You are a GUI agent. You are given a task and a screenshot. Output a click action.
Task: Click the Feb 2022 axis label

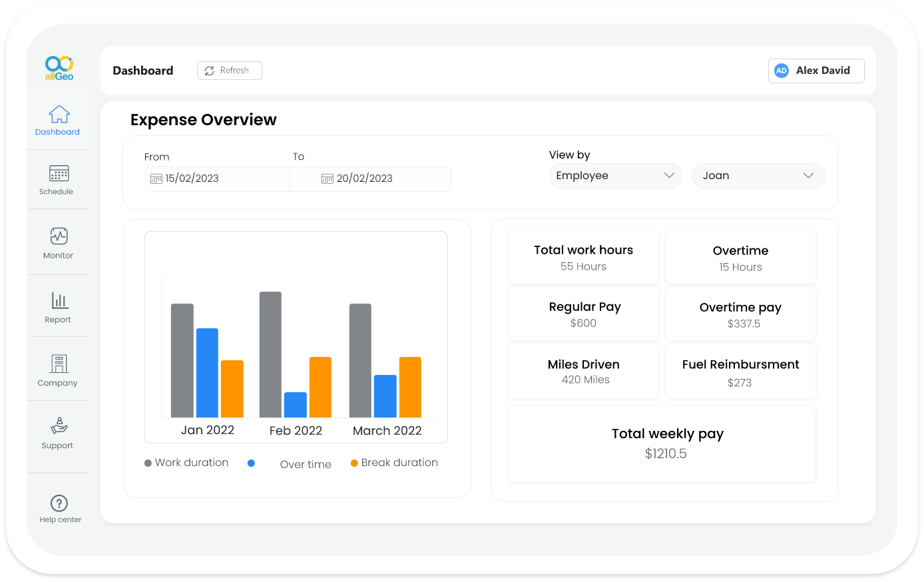(296, 431)
